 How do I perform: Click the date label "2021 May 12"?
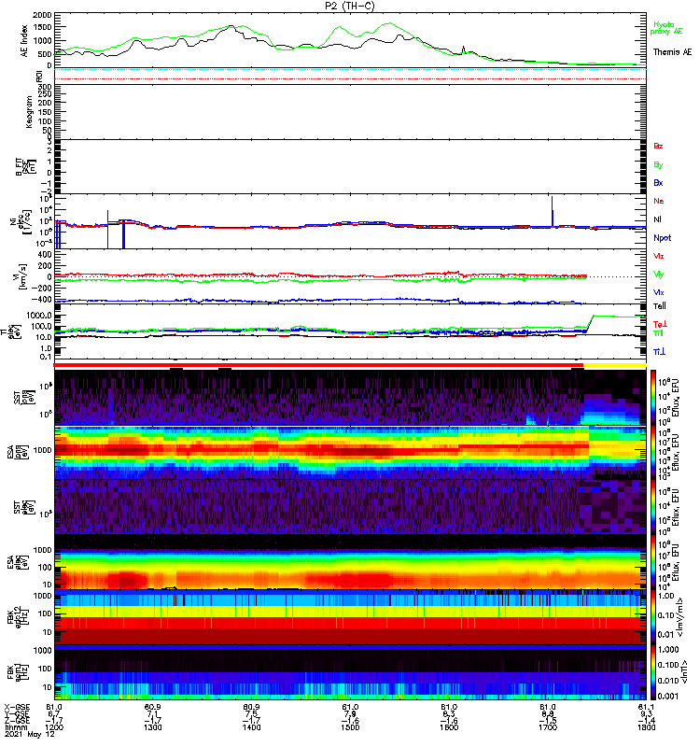[30, 734]
